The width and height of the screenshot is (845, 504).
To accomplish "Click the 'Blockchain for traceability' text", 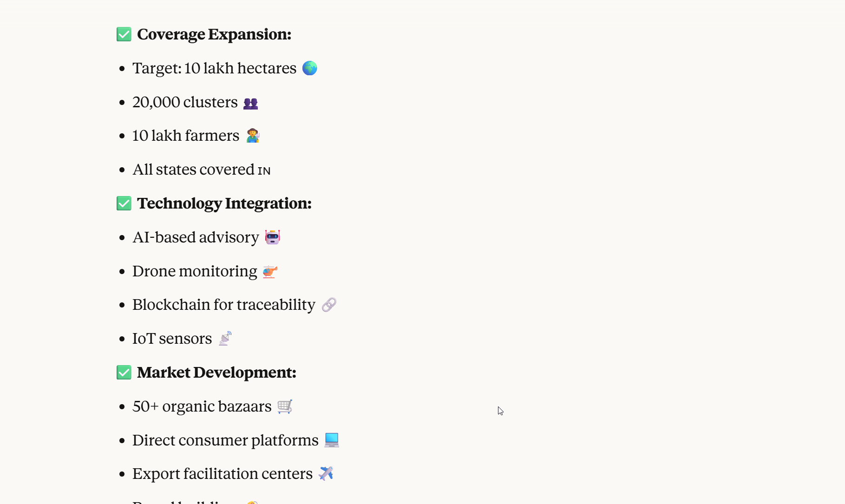I will coord(224,305).
